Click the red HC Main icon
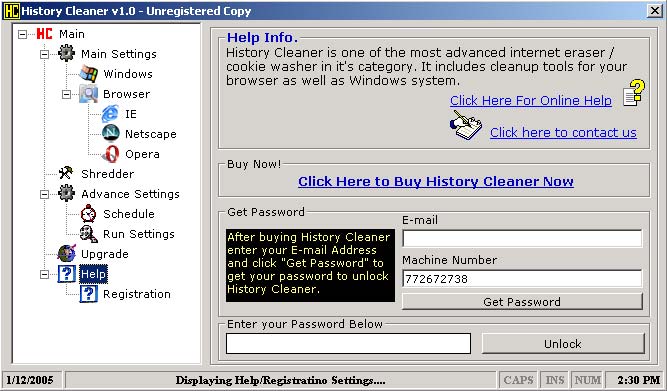The height and width of the screenshot is (391, 667). coord(44,34)
